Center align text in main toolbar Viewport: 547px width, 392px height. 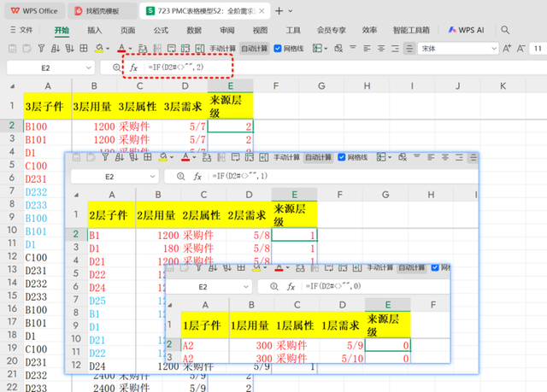[381, 48]
